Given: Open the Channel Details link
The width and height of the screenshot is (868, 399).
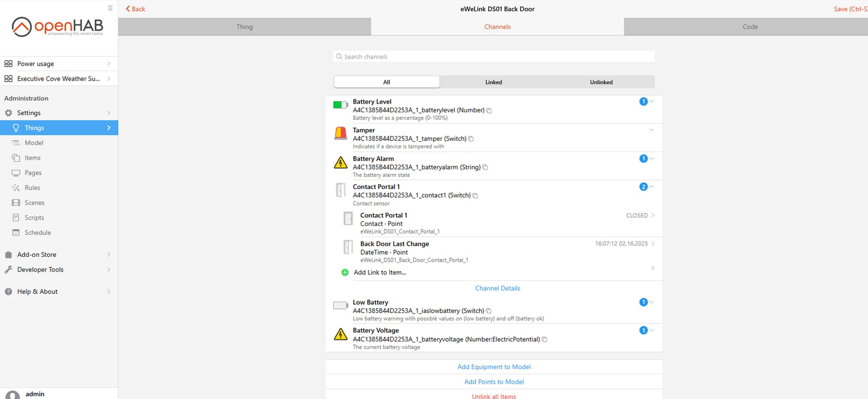Looking at the screenshot, I should (497, 288).
